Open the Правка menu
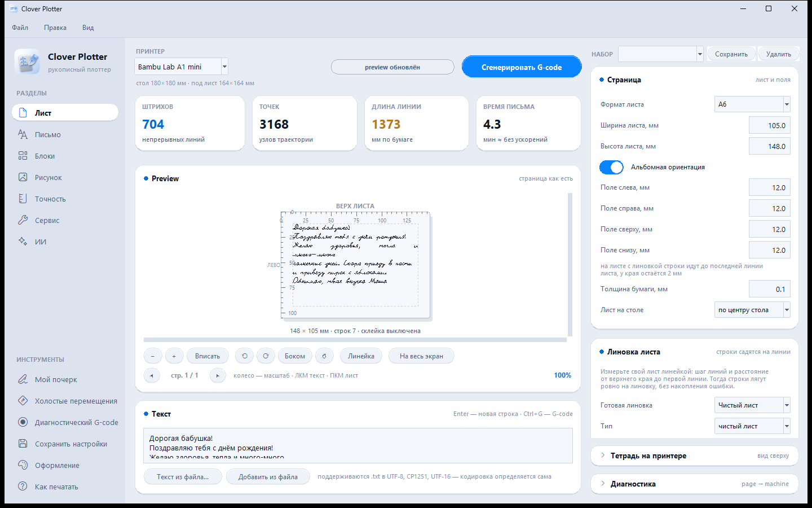Viewport: 812px width, 508px height. [x=55, y=28]
